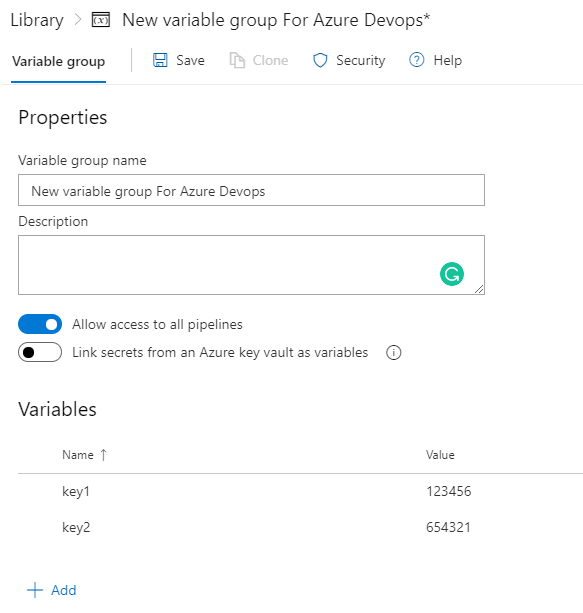Click the Variable group name input field
Screen dimensions: 583x613
pos(251,190)
